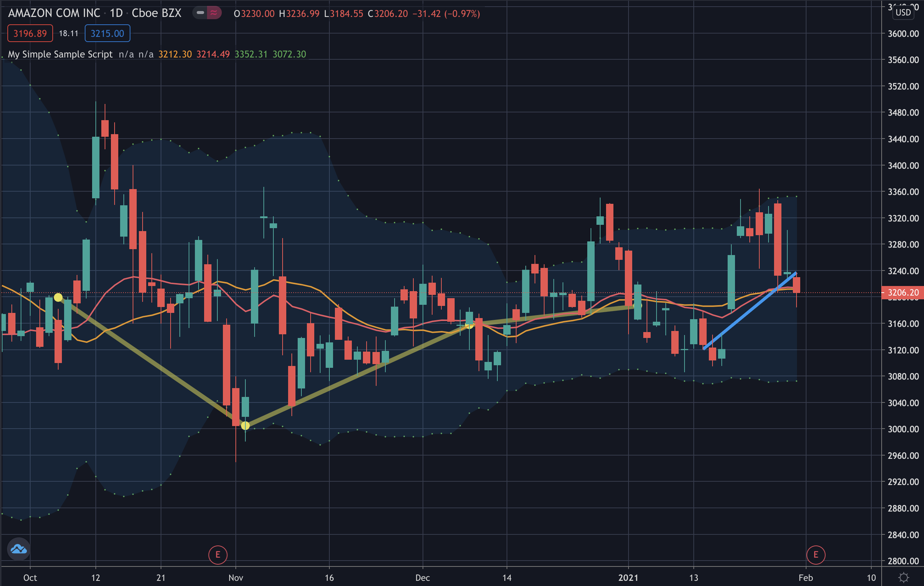Click the 18.11 spread value
Image resolution: width=924 pixels, height=586 pixels.
click(68, 34)
